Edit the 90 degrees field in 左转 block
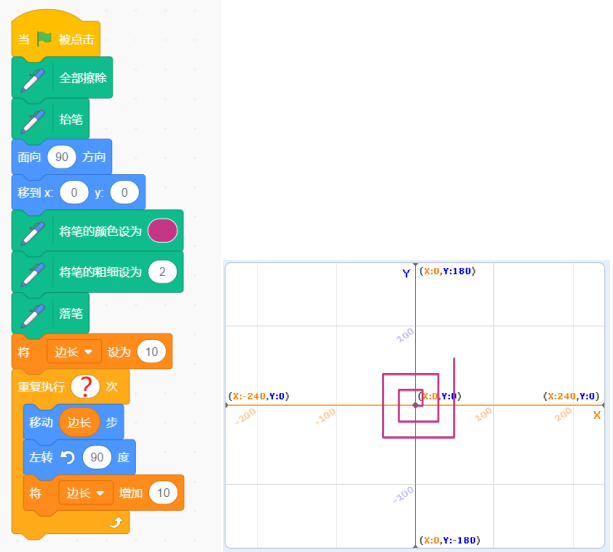 [99, 458]
